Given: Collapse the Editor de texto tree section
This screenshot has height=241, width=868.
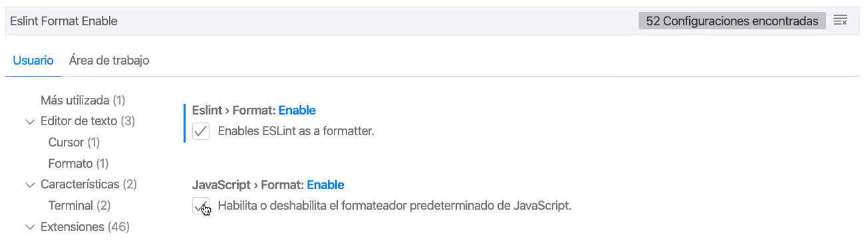Looking at the screenshot, I should [29, 122].
